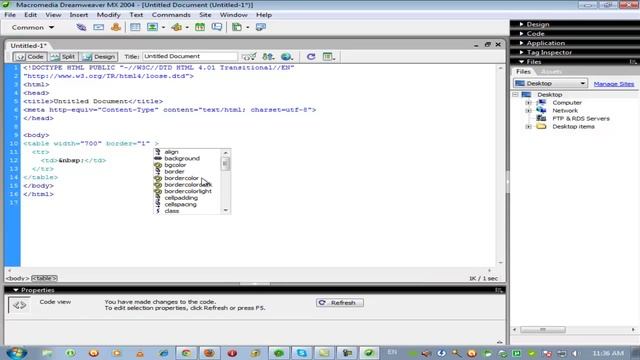Select the <table> tag in tag selector
Viewport: 640px width, 360px height.
click(x=44, y=278)
